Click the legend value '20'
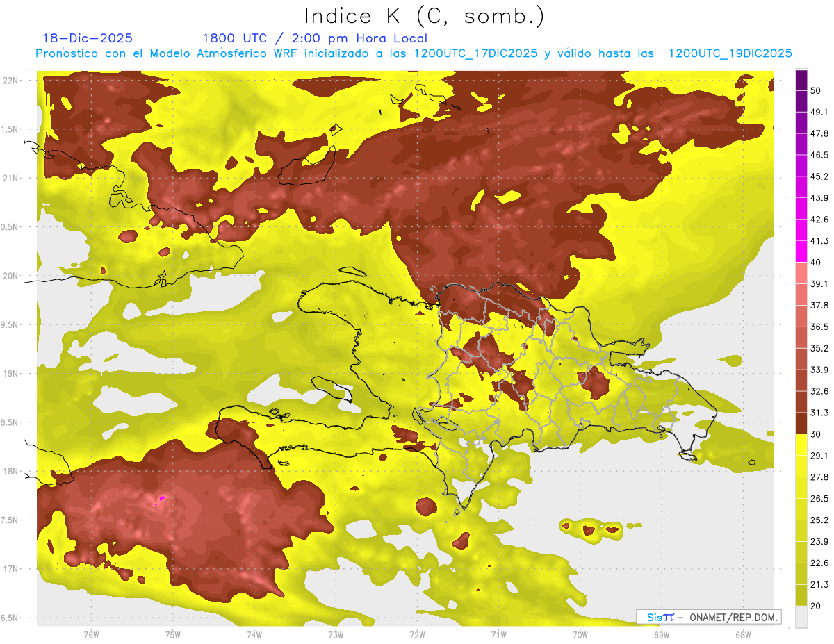Viewport: 834px width, 644px height. point(815,606)
